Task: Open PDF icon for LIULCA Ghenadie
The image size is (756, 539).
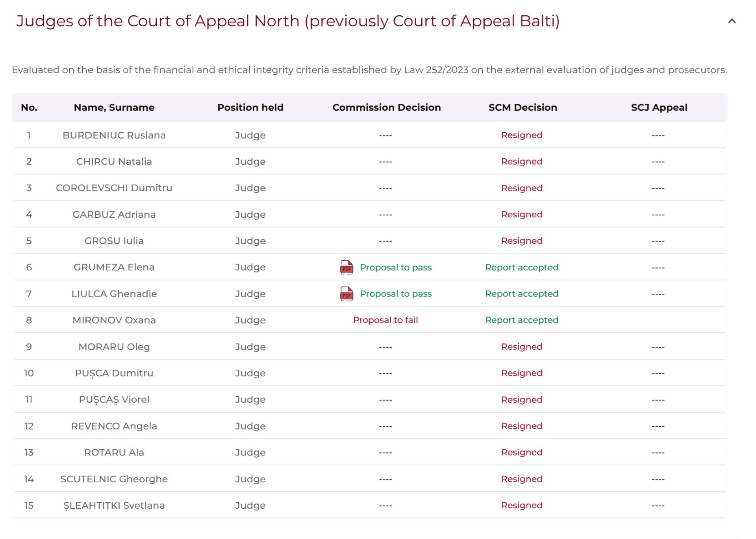Action: [346, 294]
